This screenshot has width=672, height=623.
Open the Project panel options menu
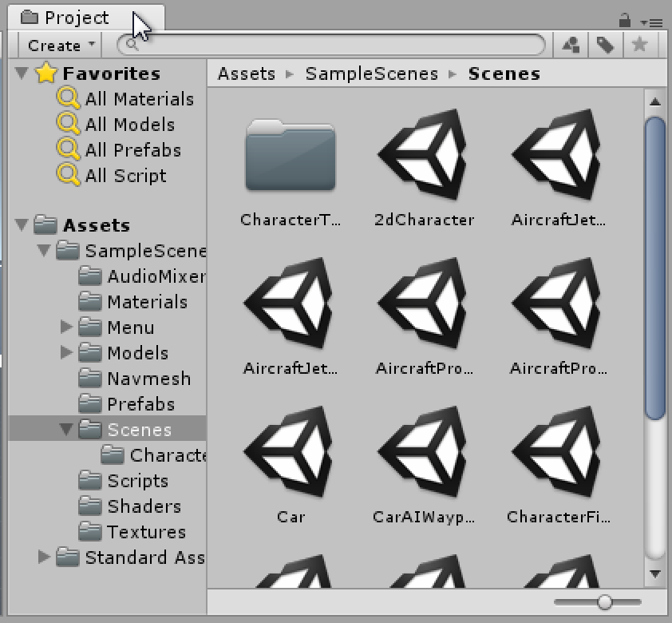pyautogui.click(x=656, y=22)
